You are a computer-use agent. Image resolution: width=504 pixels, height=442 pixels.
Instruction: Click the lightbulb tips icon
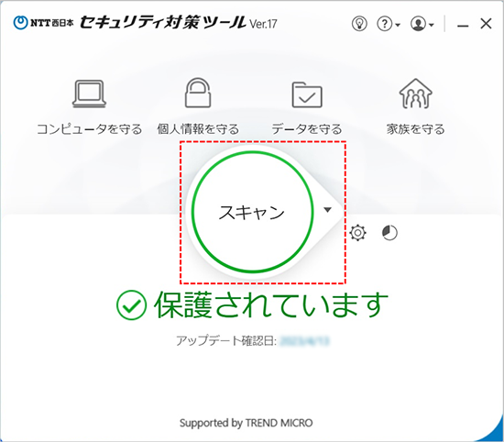tap(359, 24)
